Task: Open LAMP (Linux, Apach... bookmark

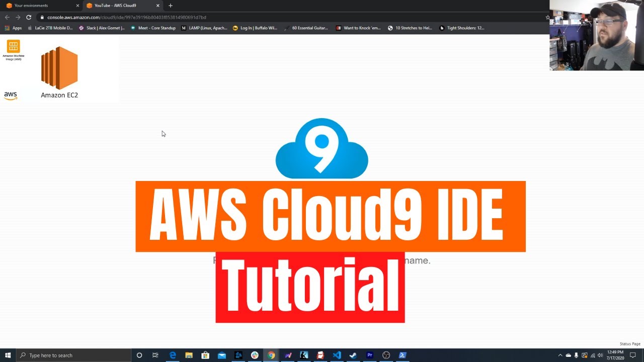Action: [204, 28]
